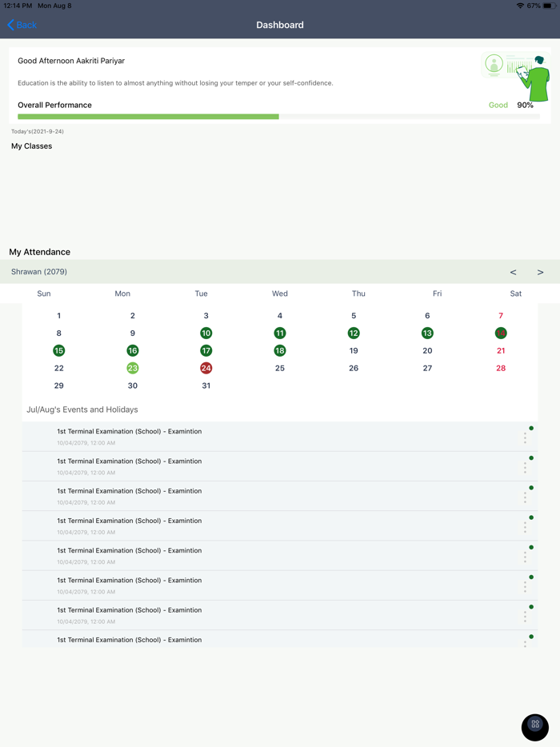Select date 24 marked red in calendar
This screenshot has width=560, height=747.
(206, 368)
